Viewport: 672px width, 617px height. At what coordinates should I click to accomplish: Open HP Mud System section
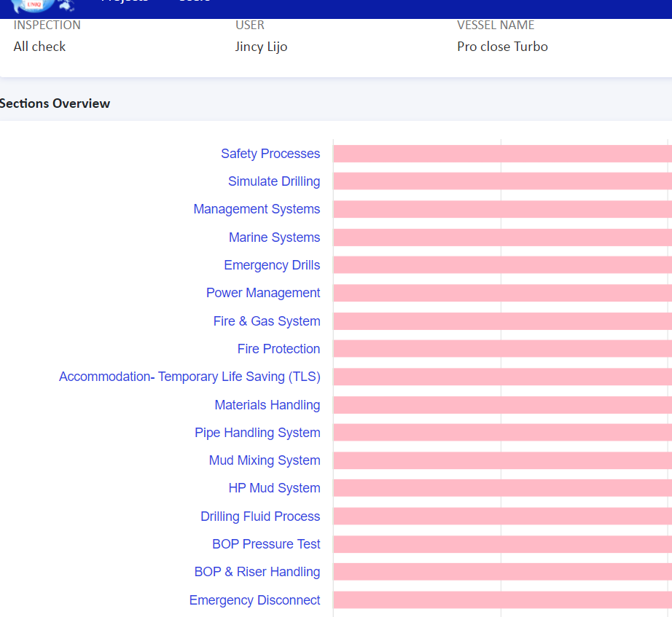tap(274, 488)
